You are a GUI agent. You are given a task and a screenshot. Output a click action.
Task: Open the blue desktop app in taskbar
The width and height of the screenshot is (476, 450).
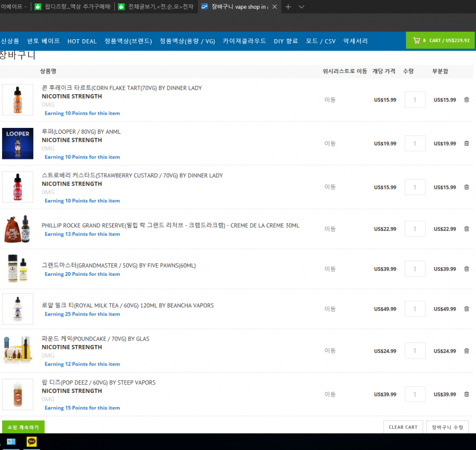(x=11, y=441)
